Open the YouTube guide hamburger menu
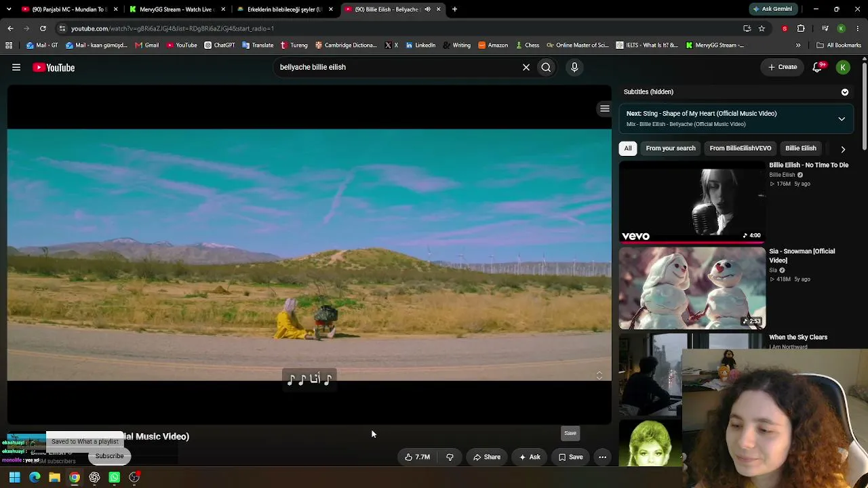868x488 pixels. point(16,67)
